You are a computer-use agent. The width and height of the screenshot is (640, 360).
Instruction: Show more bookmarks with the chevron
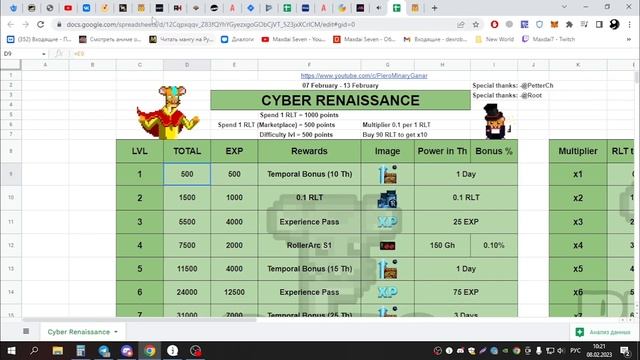[x=629, y=39]
